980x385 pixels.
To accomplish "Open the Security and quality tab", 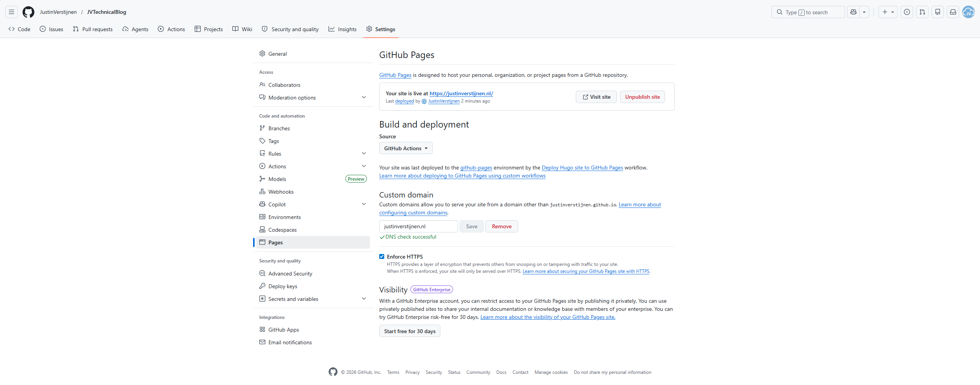I will (290, 29).
